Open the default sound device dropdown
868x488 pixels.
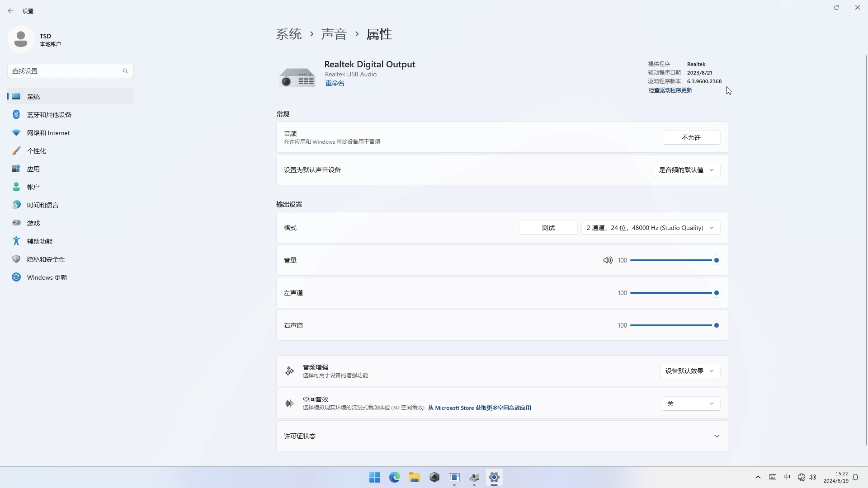(x=686, y=170)
